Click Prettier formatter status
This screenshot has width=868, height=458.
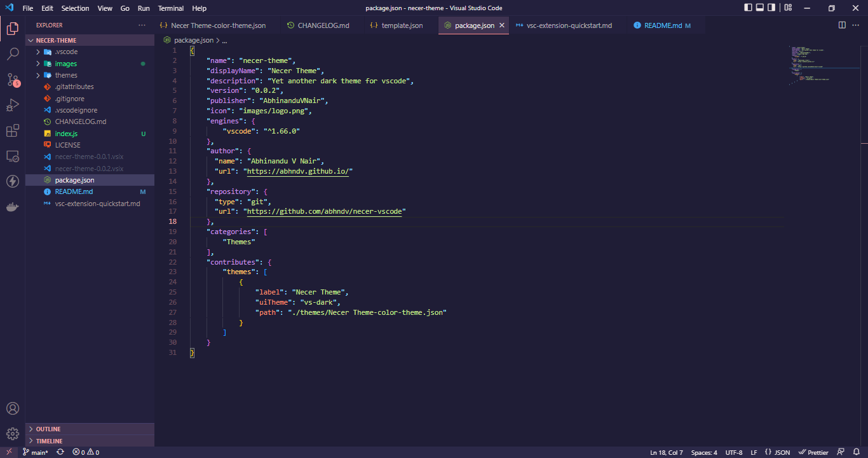pyautogui.click(x=813, y=452)
